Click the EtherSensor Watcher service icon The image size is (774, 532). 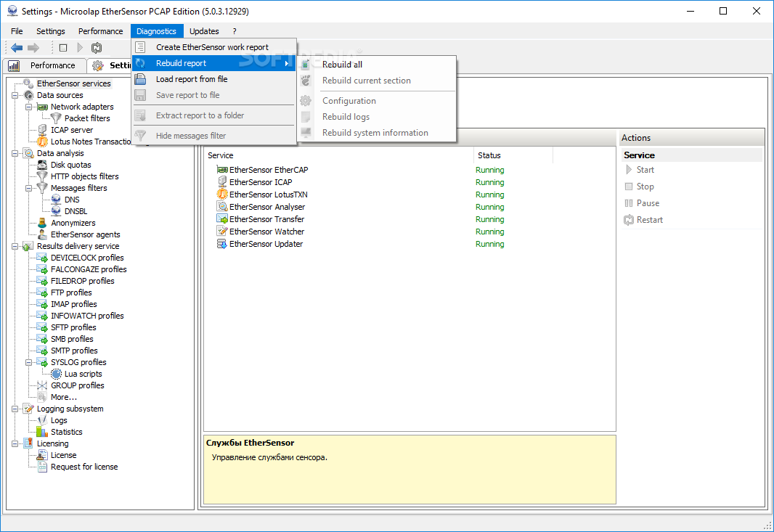coord(222,232)
